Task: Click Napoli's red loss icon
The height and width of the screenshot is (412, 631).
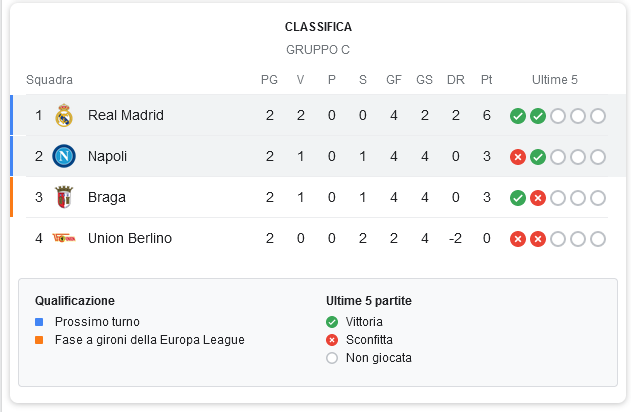Action: (x=518, y=157)
